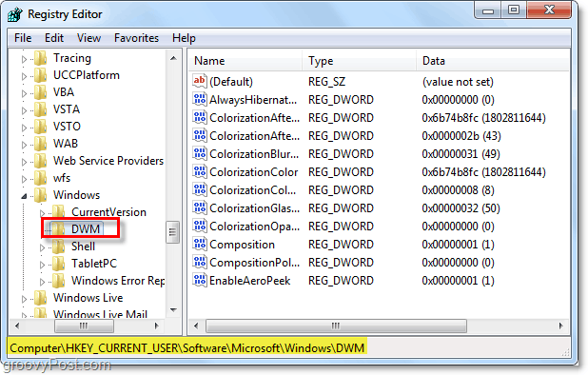Select the Windows Live tree label
The height and width of the screenshot is (375, 588).
point(88,298)
